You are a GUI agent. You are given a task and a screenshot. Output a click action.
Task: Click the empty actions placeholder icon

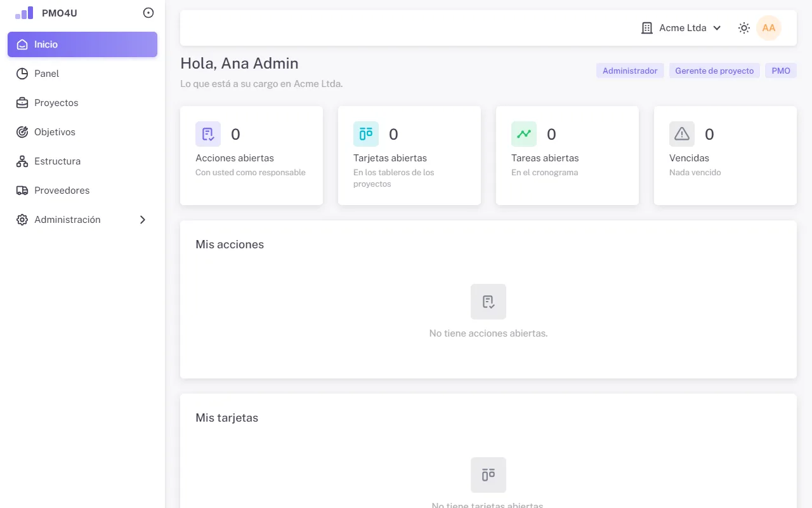[488, 302]
